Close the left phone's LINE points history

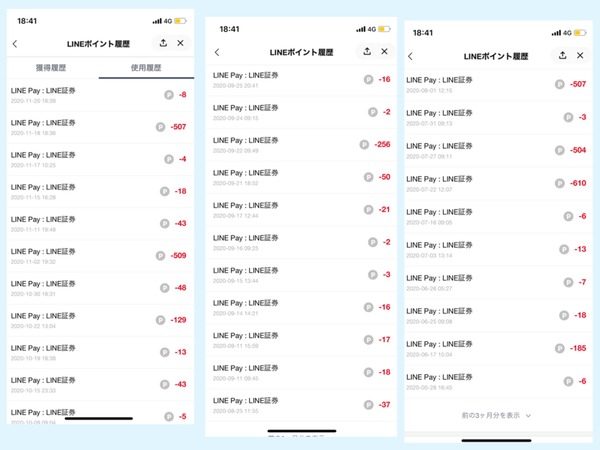pyautogui.click(x=181, y=43)
